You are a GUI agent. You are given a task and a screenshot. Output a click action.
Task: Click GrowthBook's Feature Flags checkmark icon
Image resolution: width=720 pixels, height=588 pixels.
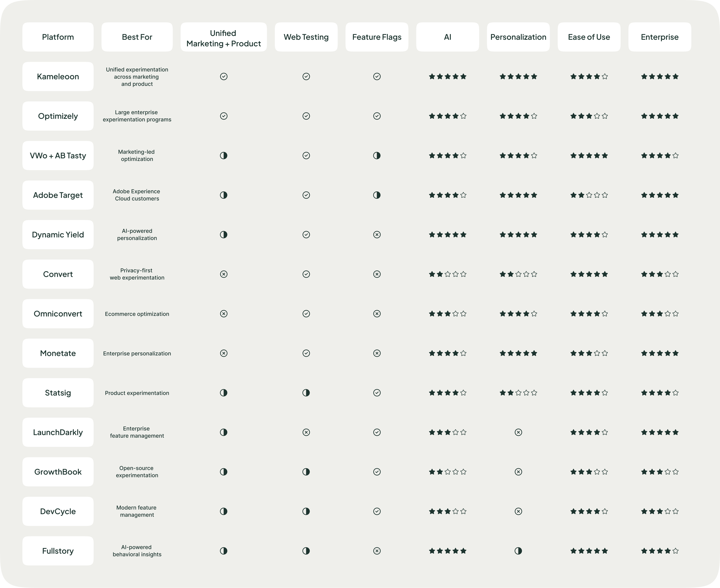coord(377,472)
